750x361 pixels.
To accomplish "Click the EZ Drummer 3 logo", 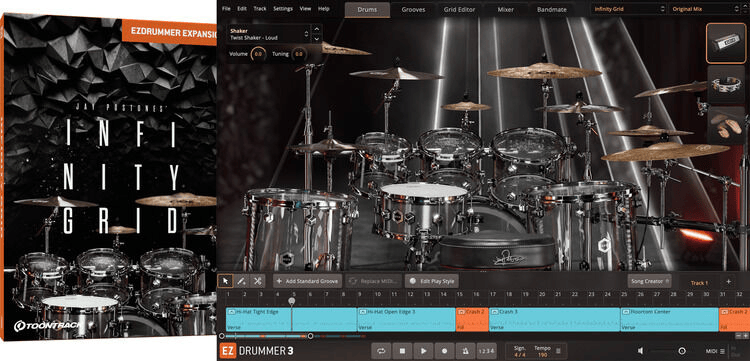I will pyautogui.click(x=256, y=350).
